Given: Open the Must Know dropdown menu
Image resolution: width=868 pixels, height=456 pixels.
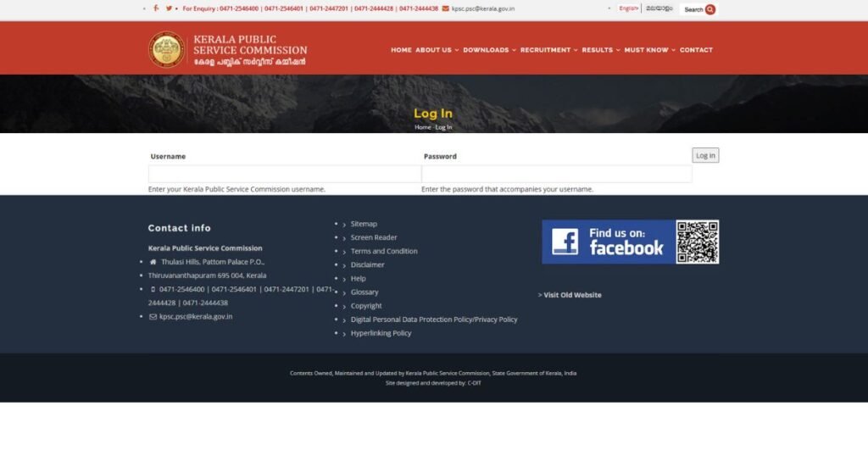Looking at the screenshot, I should point(649,50).
